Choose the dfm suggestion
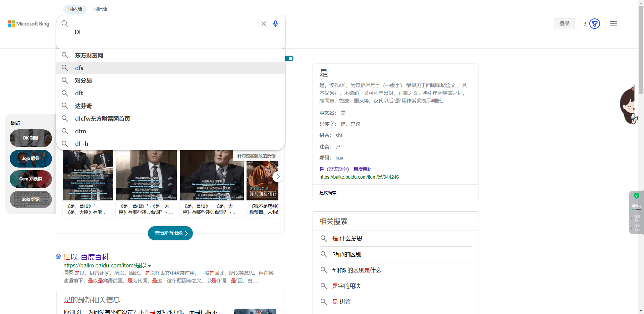 (x=171, y=131)
